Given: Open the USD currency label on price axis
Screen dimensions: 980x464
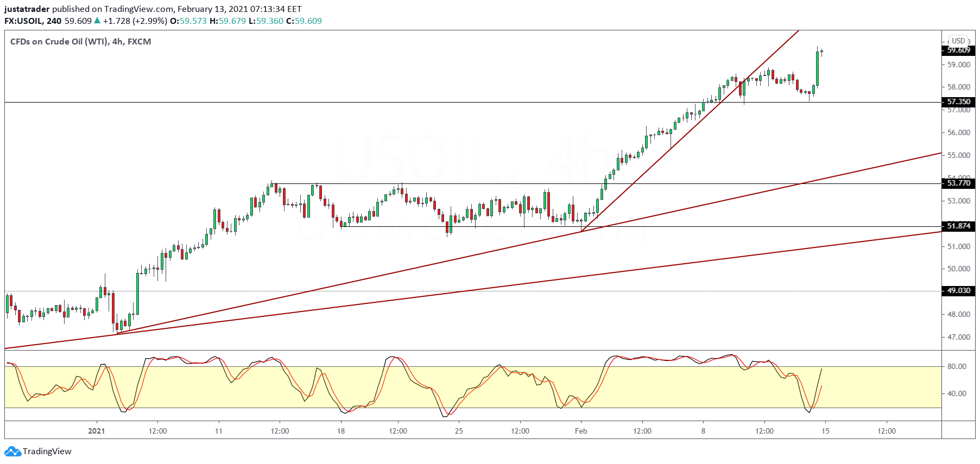Looking at the screenshot, I should pyautogui.click(x=958, y=41).
